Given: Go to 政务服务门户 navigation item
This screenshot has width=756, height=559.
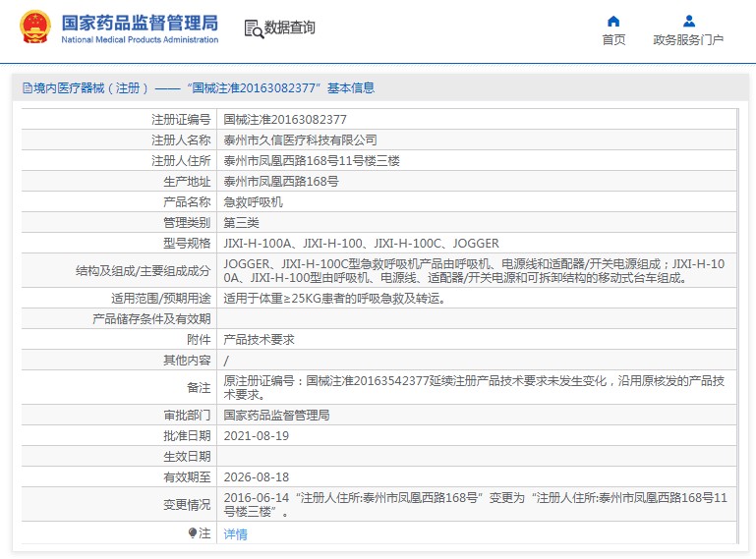Looking at the screenshot, I should point(688,40).
